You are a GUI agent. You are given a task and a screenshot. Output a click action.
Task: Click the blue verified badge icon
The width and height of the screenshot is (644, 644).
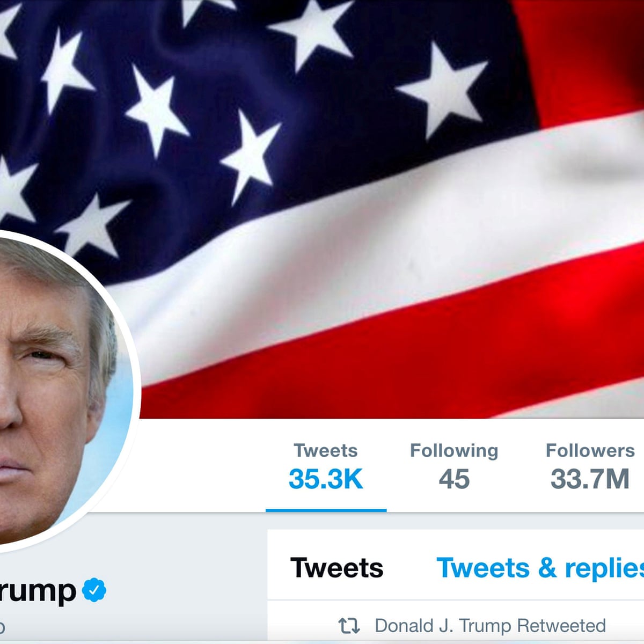click(x=94, y=590)
